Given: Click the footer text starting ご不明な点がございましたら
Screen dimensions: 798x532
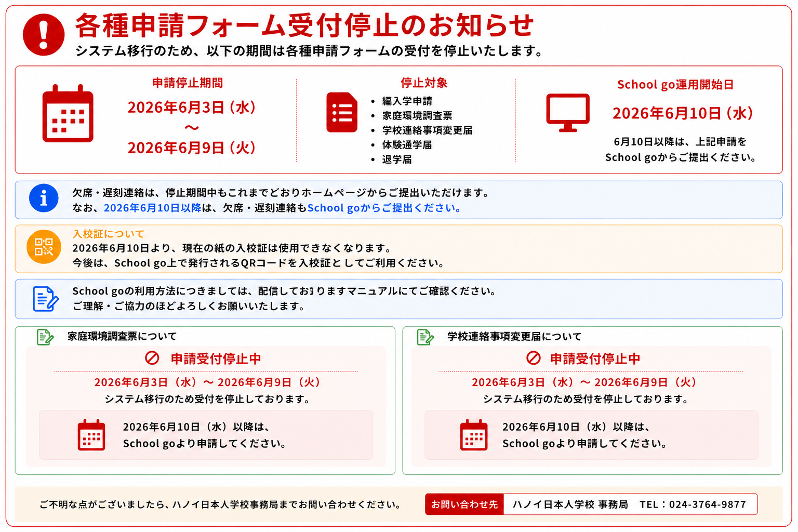Looking at the screenshot, I should point(220,504).
